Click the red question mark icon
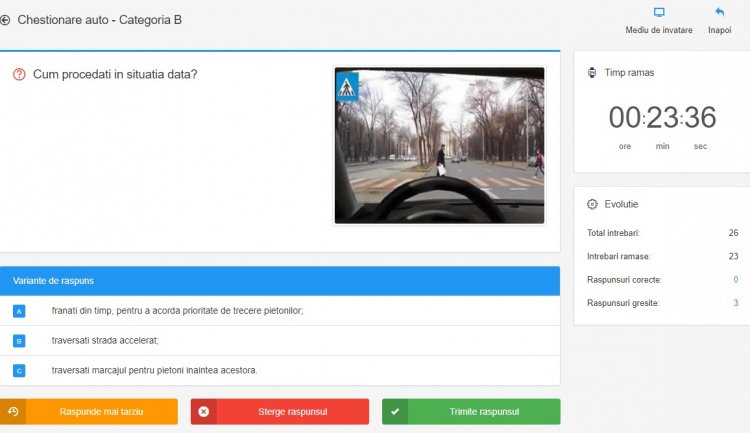Screen dimensions: 750x433 pyautogui.click(x=19, y=74)
